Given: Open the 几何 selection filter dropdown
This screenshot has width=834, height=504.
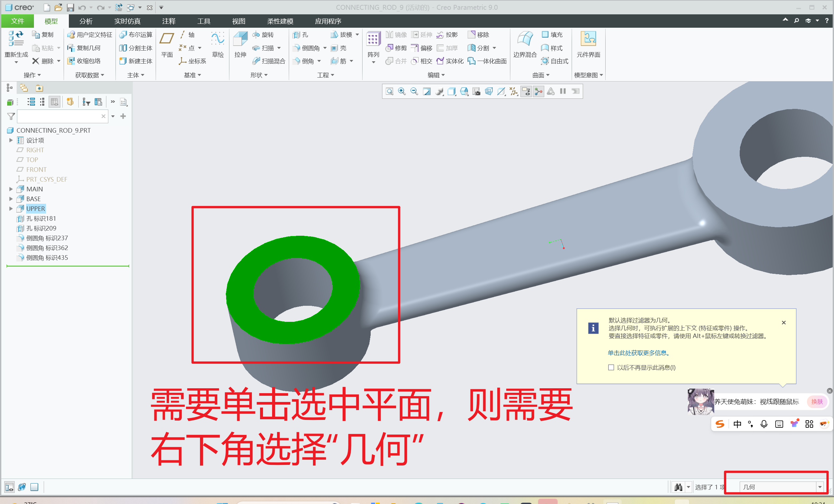Looking at the screenshot, I should (819, 487).
